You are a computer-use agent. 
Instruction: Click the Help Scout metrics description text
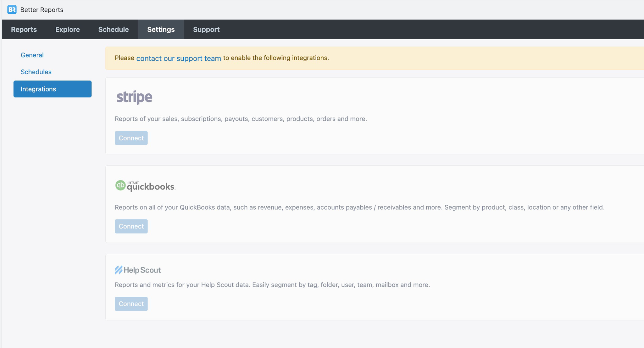click(x=272, y=285)
